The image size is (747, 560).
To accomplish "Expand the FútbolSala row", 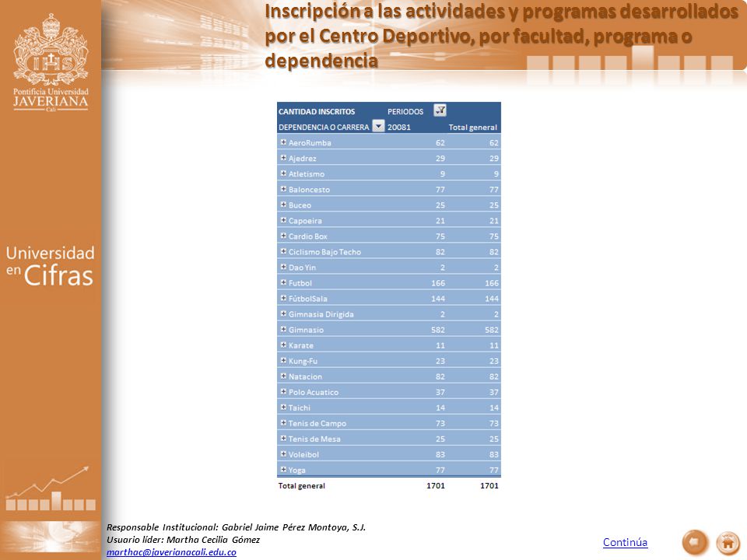I will 283,298.
